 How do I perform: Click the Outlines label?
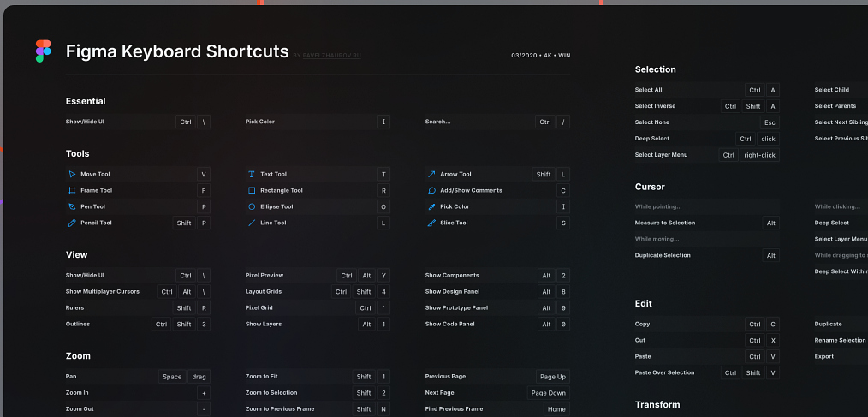point(78,324)
